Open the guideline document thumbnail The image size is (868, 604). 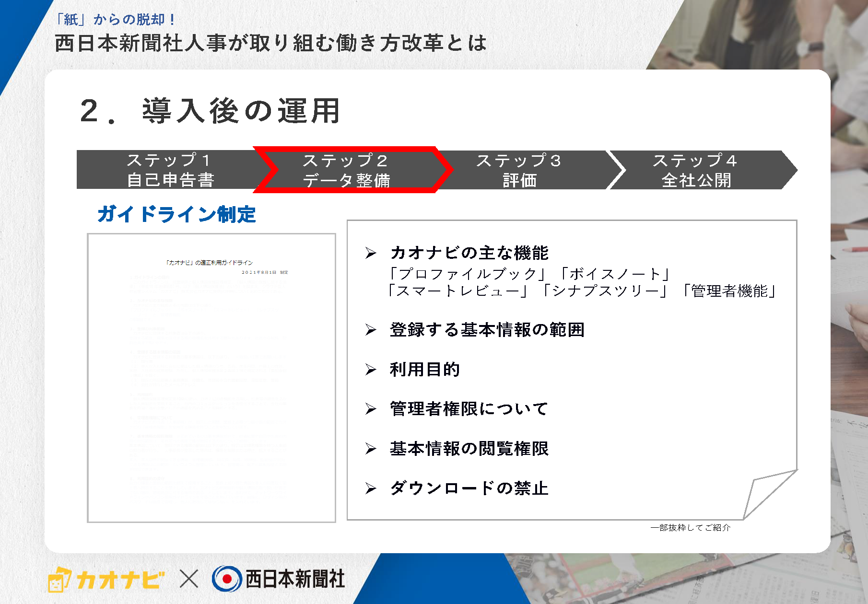click(211, 378)
